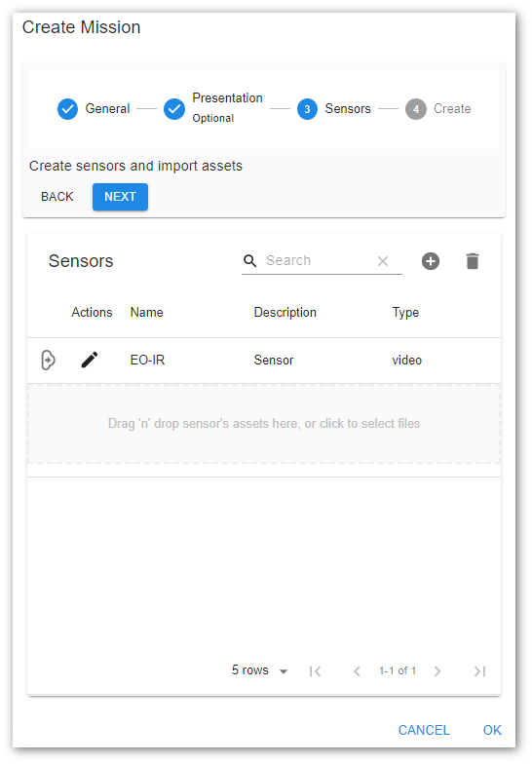Go to the previous page of sensors
532x764 pixels.
click(x=357, y=671)
